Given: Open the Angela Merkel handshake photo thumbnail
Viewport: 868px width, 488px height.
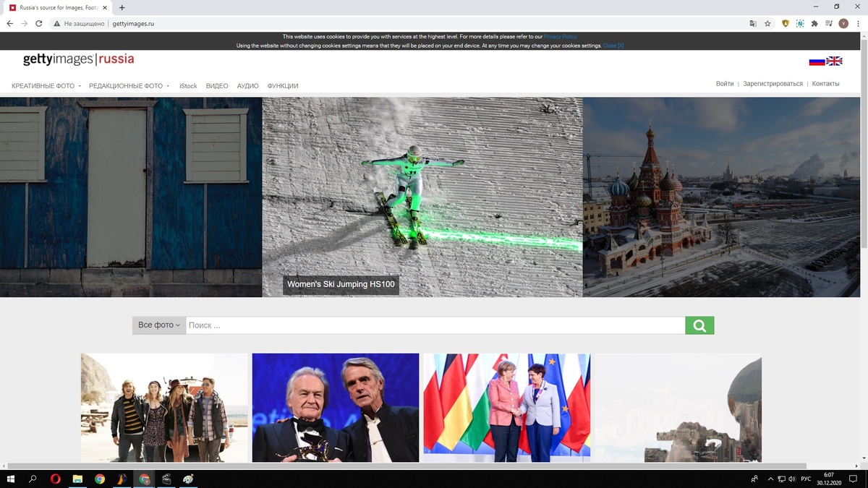Looking at the screenshot, I should [x=506, y=407].
